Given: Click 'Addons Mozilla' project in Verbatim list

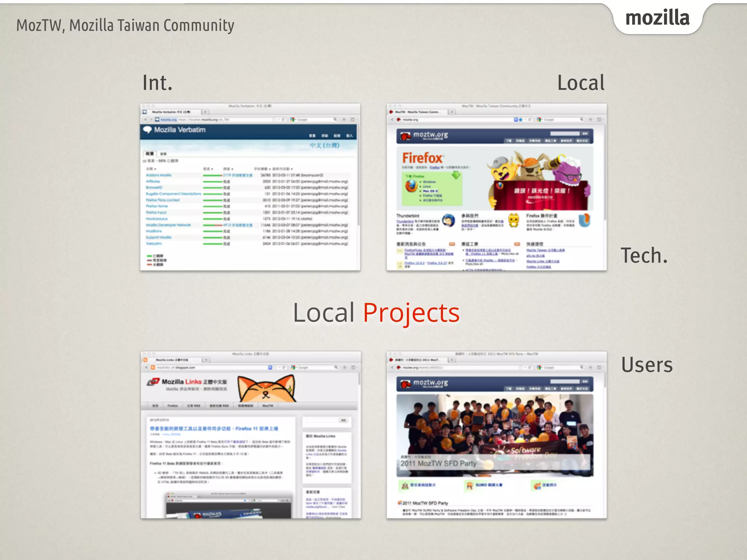Looking at the screenshot, I should point(159,175).
